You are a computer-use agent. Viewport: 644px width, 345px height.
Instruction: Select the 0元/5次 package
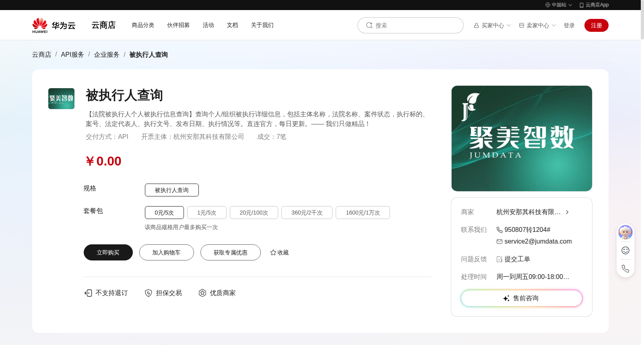pyautogui.click(x=164, y=213)
